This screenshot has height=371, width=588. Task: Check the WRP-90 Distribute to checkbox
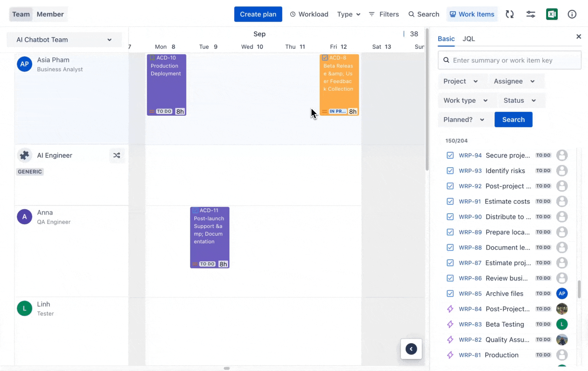point(450,217)
